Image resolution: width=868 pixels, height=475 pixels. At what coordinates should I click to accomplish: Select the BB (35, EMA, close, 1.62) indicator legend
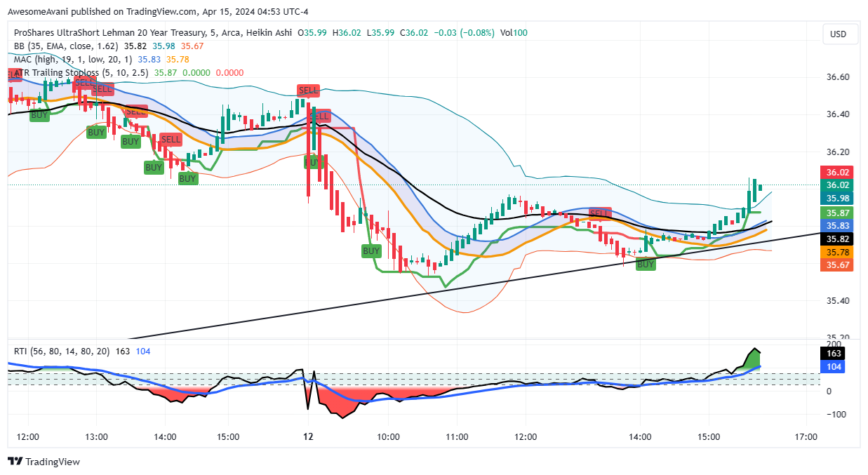(67, 46)
